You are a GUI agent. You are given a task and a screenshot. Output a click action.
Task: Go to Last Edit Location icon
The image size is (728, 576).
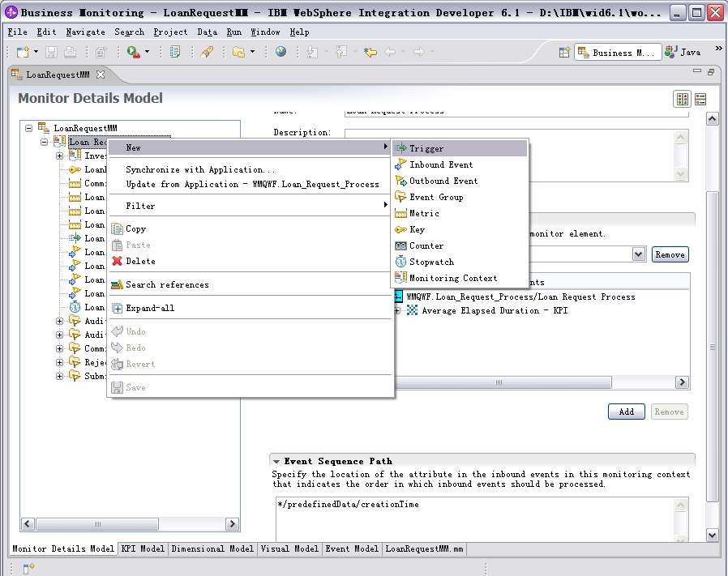[370, 52]
